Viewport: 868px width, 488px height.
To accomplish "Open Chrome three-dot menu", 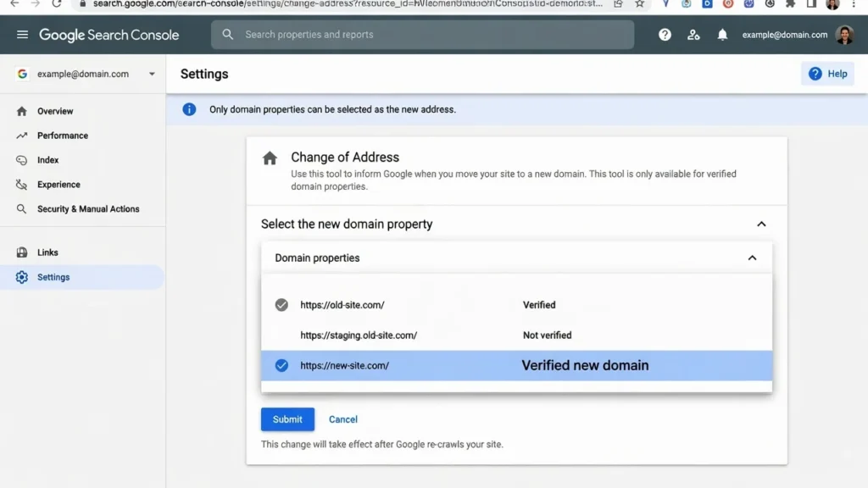I will [x=853, y=4].
